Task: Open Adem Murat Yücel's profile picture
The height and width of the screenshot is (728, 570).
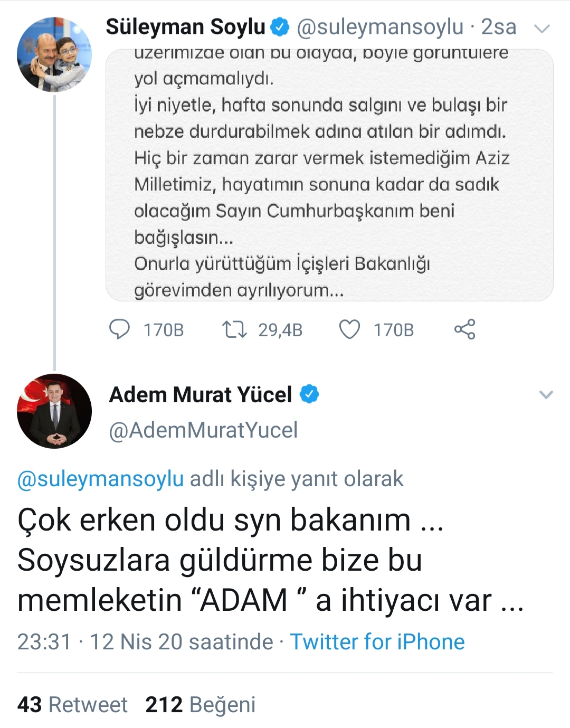Action: click(x=54, y=411)
